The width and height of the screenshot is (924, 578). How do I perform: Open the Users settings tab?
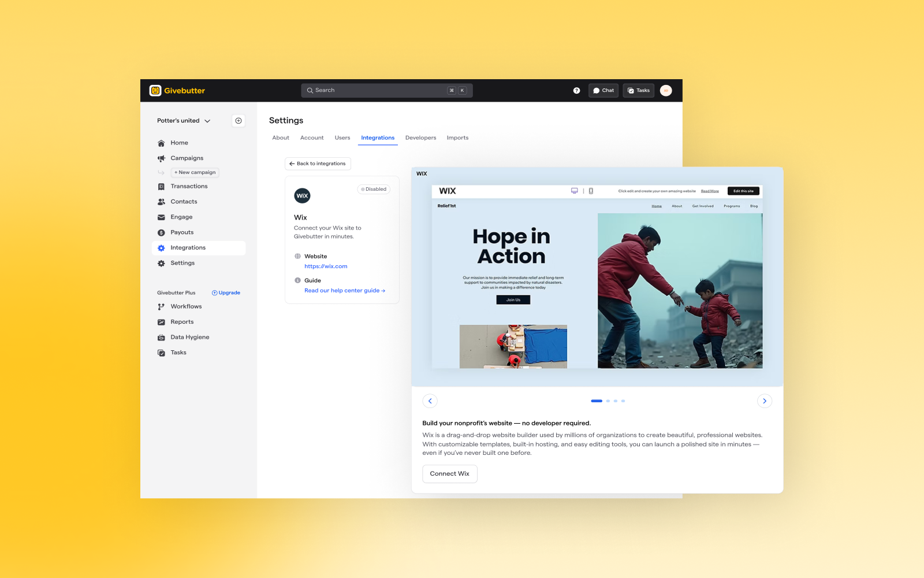(x=342, y=138)
